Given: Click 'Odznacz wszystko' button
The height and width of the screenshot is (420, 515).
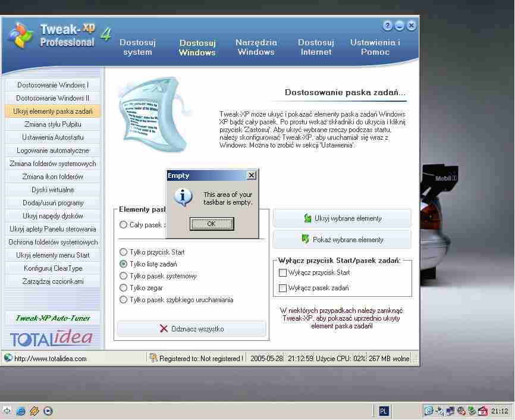Looking at the screenshot, I should [191, 329].
